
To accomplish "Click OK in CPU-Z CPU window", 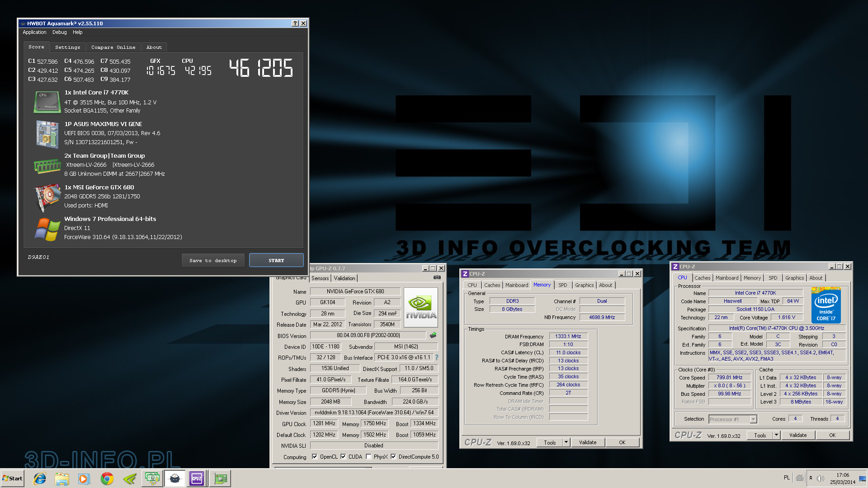I will click(832, 435).
